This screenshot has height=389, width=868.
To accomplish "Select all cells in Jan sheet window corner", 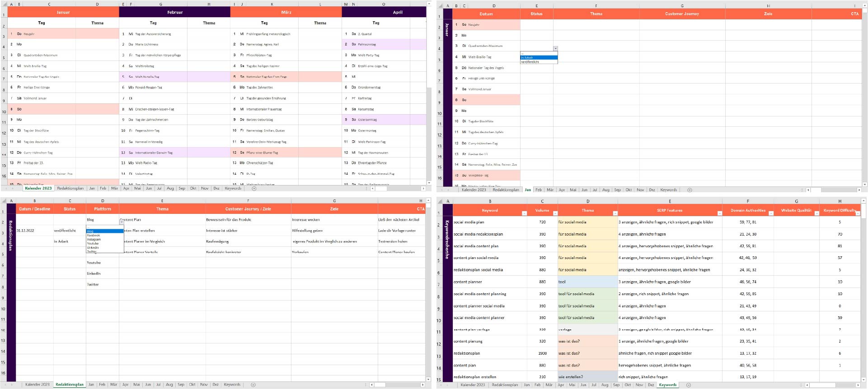I will 439,6.
